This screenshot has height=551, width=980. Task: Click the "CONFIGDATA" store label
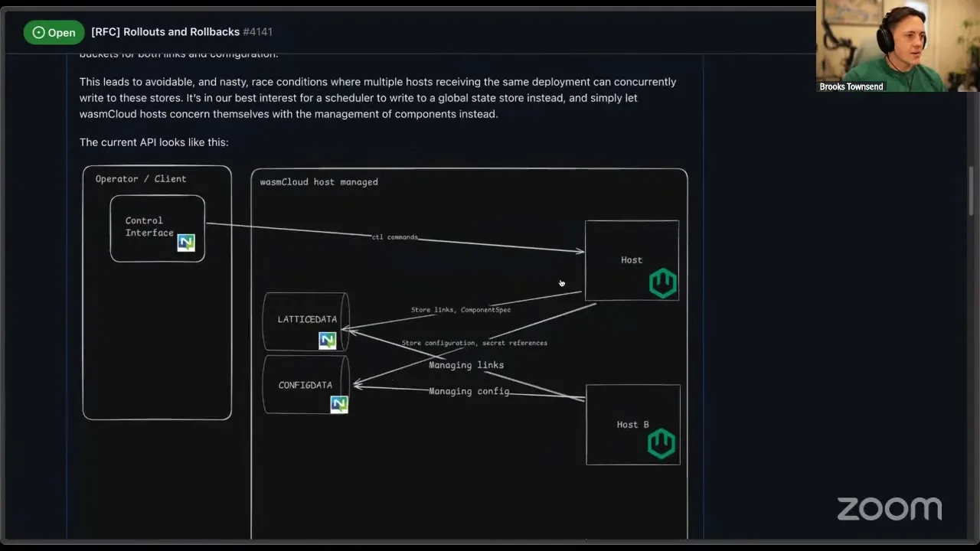[305, 385]
